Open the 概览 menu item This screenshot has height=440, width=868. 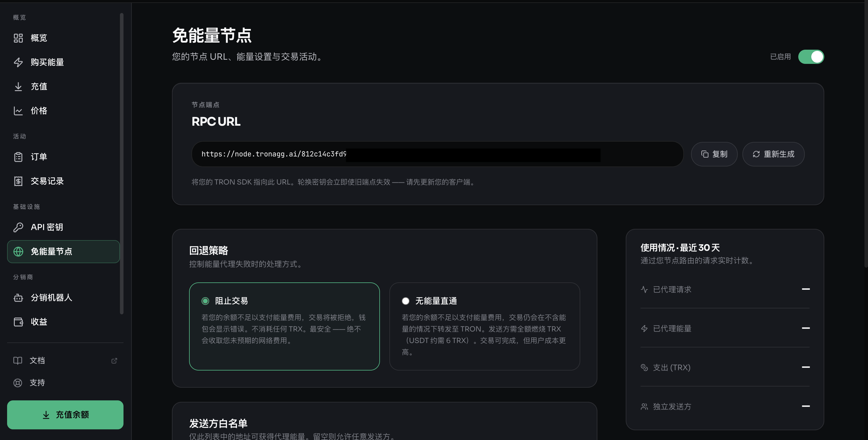(63, 38)
